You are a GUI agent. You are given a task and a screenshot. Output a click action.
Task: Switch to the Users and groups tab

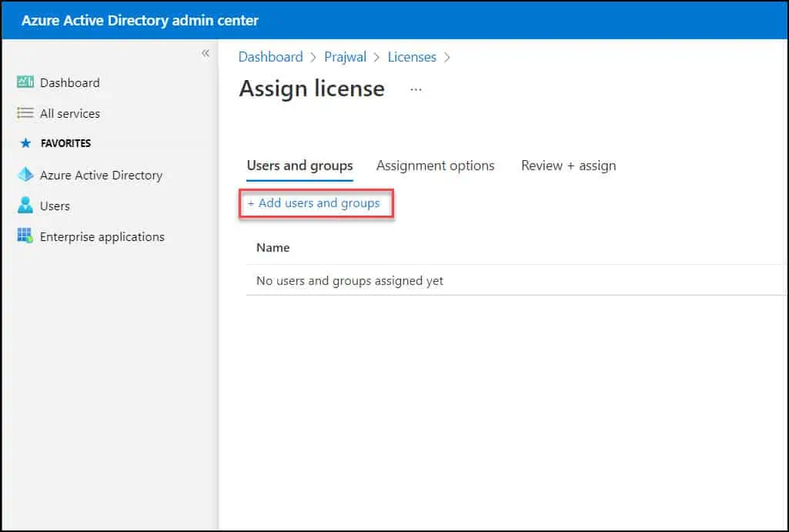(300, 166)
